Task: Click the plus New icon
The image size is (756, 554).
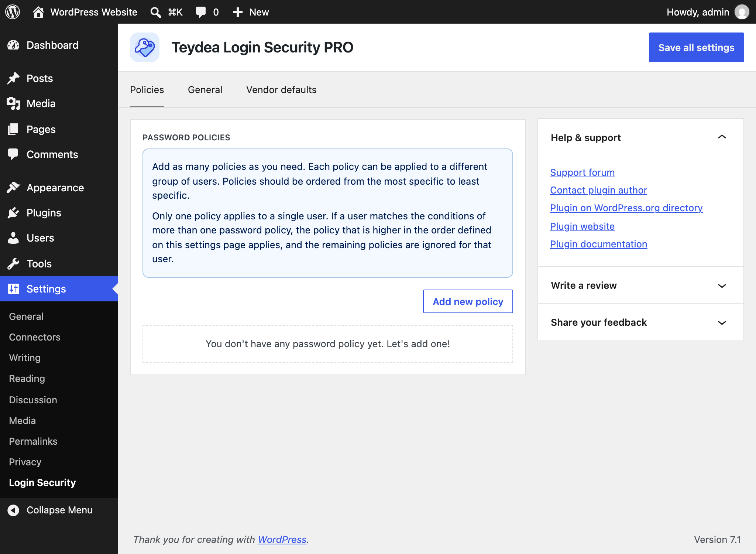Action: tap(238, 12)
